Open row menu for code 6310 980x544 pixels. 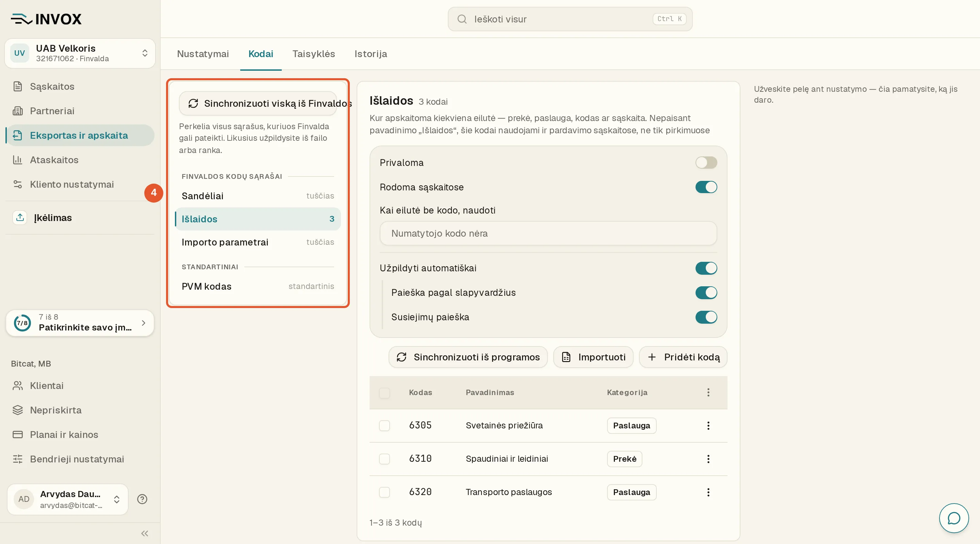click(708, 459)
